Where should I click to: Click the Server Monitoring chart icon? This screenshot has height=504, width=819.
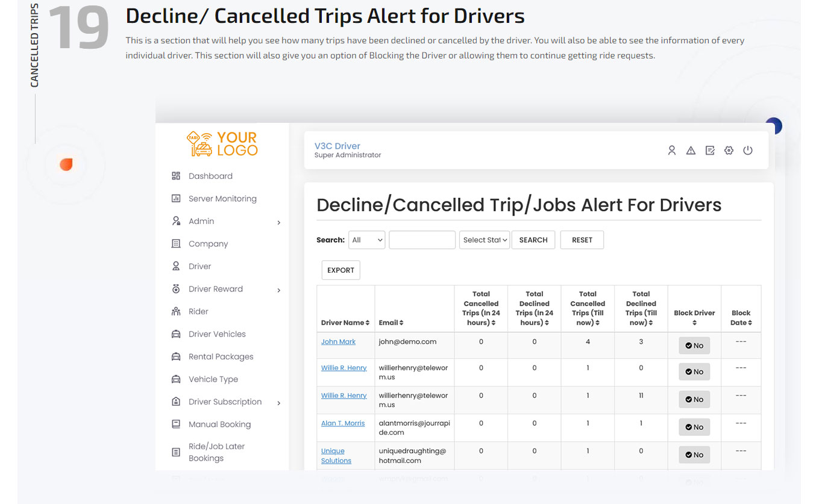(x=176, y=199)
